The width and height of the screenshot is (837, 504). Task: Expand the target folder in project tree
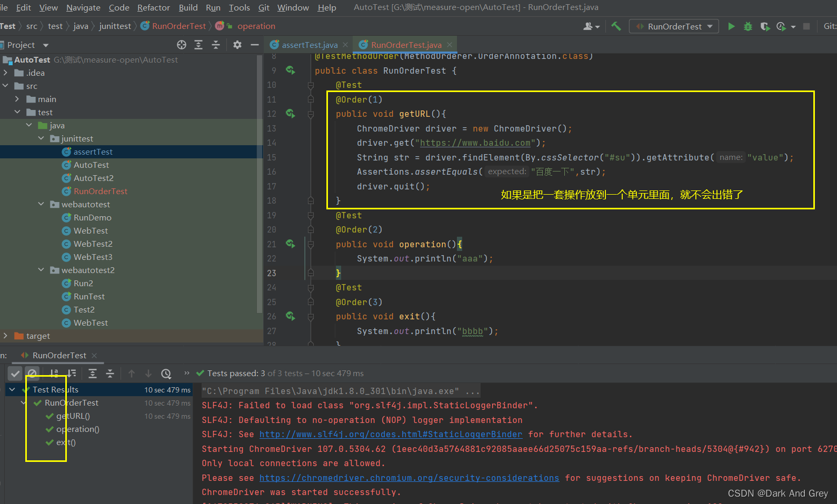coord(6,336)
